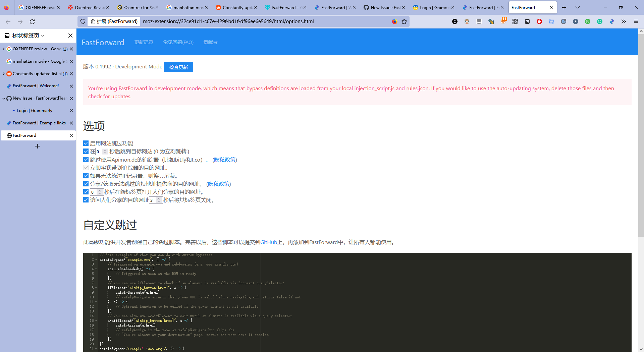Click the Firefox fox icon with badge 11
644x352 pixels.
503,21
